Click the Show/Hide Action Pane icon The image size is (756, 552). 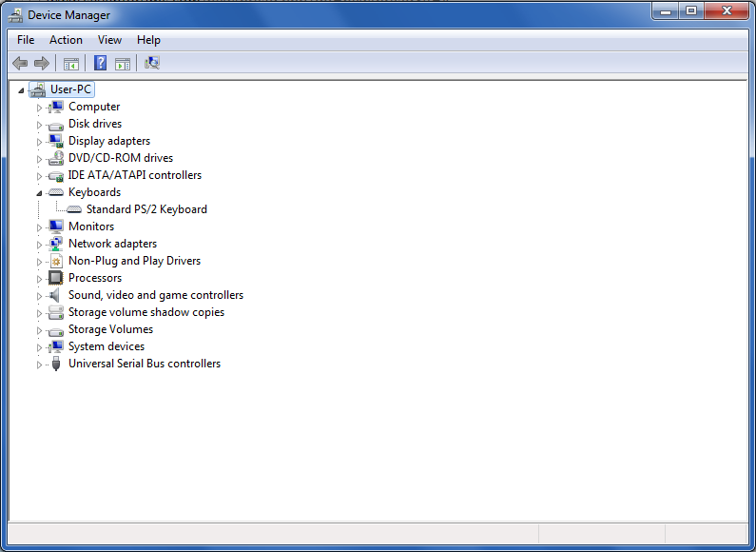tap(123, 63)
